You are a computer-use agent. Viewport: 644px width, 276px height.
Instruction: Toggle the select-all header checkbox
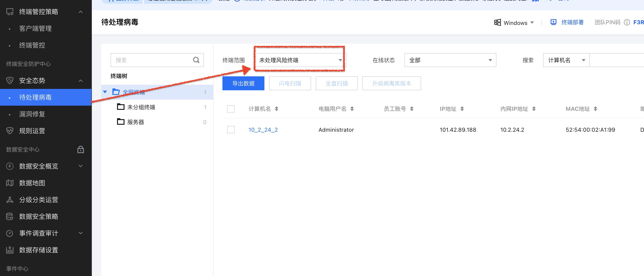tap(231, 109)
